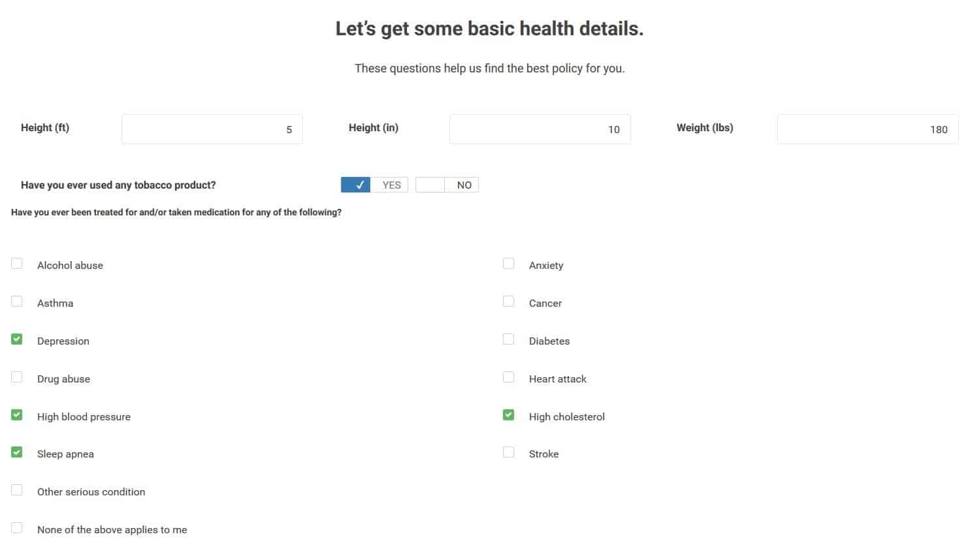Click the Alcohol abuse label text
The image size is (970, 560).
tap(70, 266)
